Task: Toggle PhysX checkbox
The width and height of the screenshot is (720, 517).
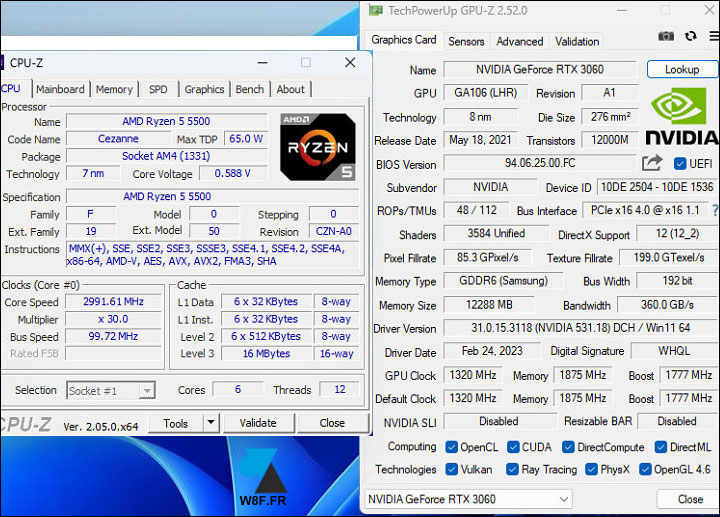Action: (x=591, y=469)
